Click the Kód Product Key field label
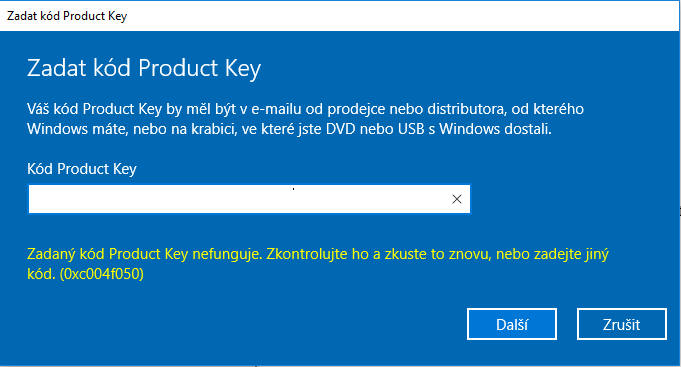 point(82,169)
